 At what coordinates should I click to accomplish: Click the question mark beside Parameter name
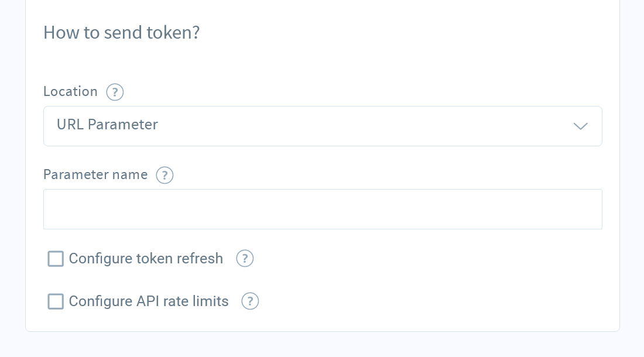(165, 175)
